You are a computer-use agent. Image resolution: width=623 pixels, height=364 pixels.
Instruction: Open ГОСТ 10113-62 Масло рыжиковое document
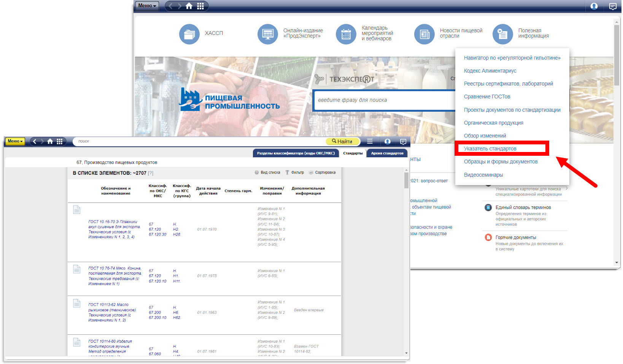(x=112, y=312)
